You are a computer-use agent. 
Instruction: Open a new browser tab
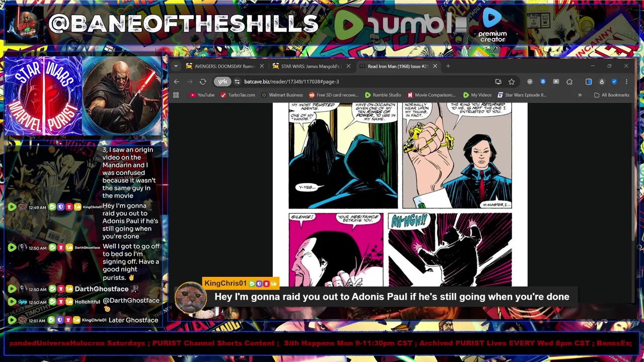pyautogui.click(x=448, y=66)
